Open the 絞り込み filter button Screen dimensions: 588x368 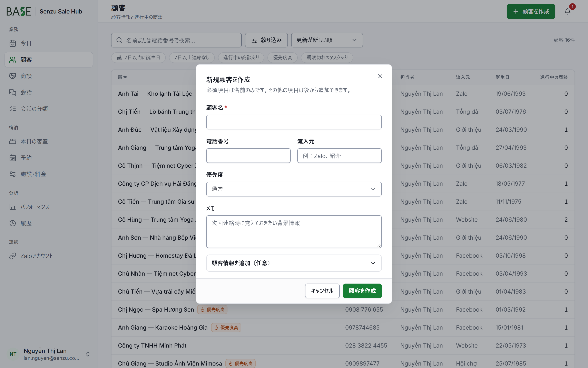266,40
